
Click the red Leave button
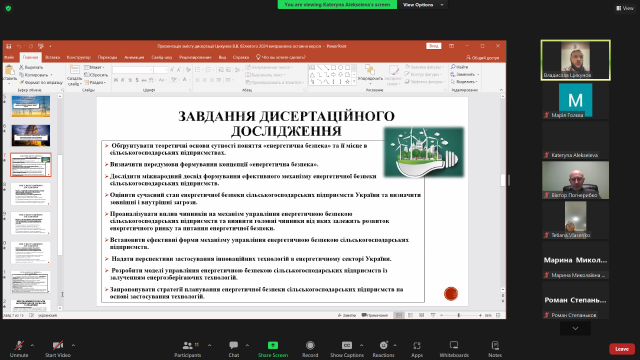coord(622,349)
